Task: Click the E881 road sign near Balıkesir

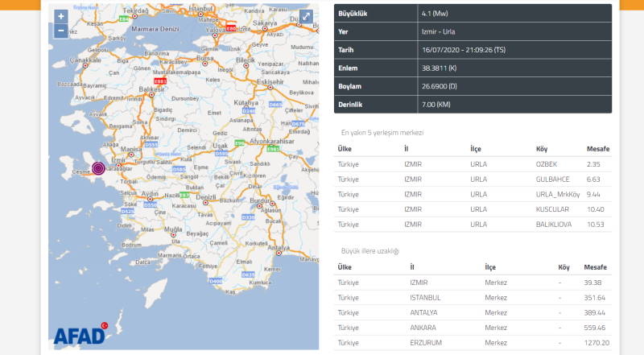Action: 160,80
